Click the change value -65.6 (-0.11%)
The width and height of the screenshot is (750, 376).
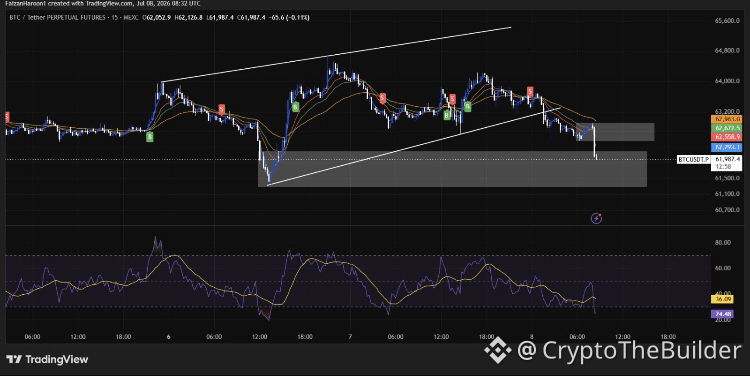pyautogui.click(x=289, y=18)
